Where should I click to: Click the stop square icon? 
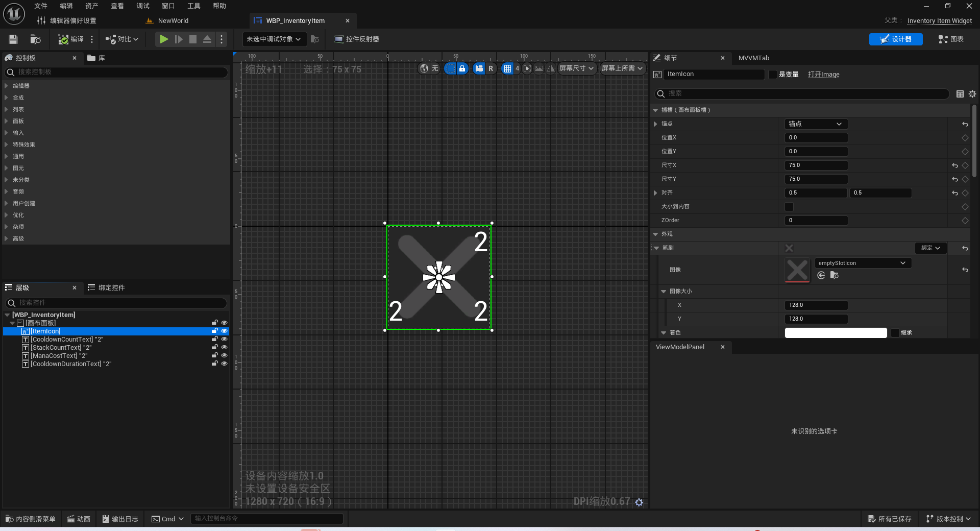pyautogui.click(x=193, y=39)
